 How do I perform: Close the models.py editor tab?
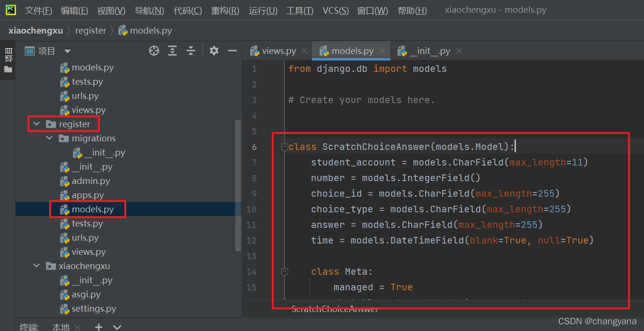[382, 51]
